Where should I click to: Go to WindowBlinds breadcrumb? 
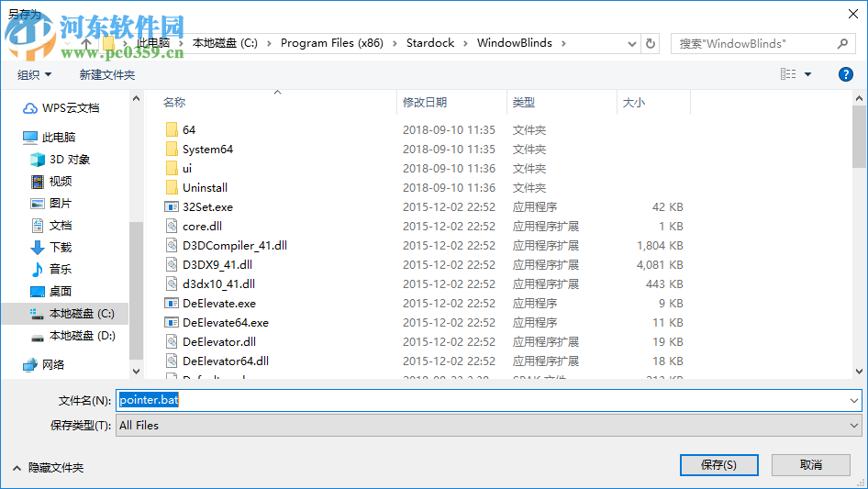[x=514, y=43]
